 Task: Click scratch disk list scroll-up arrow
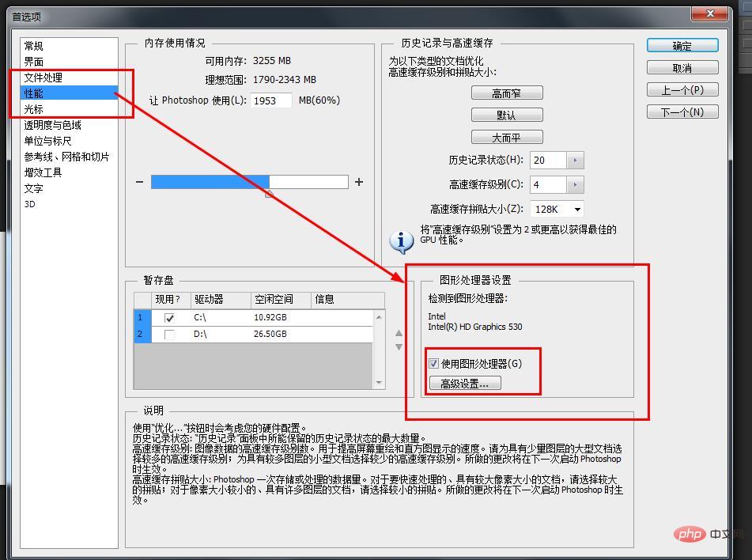pos(379,317)
